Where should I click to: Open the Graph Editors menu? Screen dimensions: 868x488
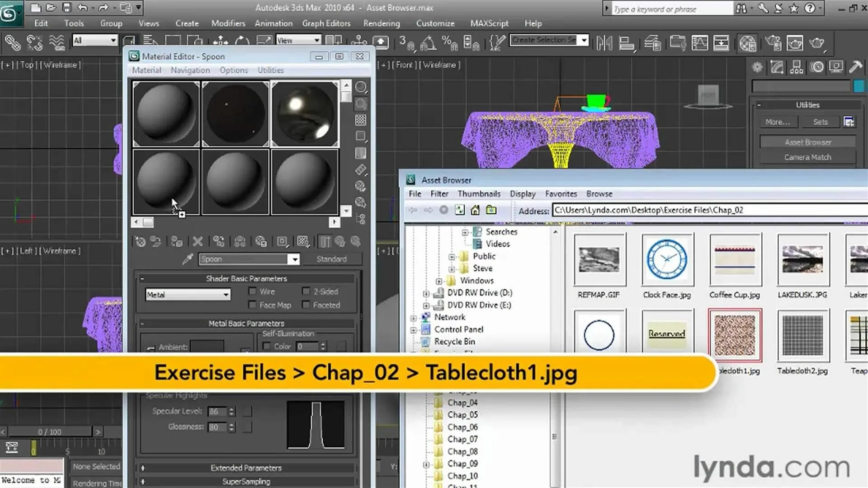pyautogui.click(x=326, y=23)
